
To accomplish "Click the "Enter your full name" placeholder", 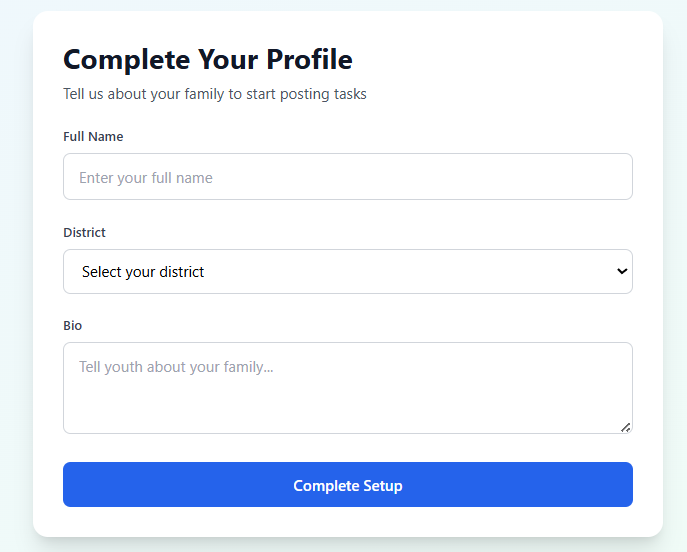I will pos(146,178).
